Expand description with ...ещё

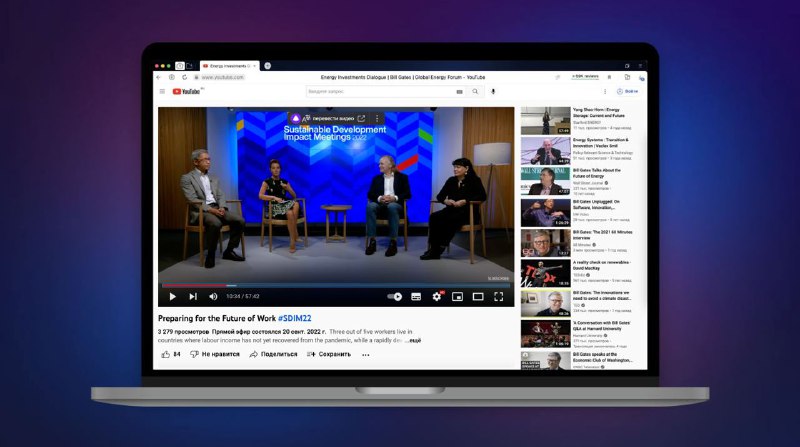(x=414, y=340)
